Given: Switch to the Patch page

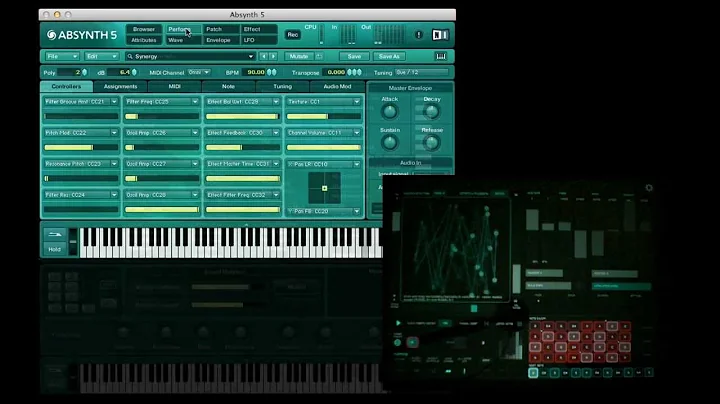Looking at the screenshot, I should coord(221,29).
